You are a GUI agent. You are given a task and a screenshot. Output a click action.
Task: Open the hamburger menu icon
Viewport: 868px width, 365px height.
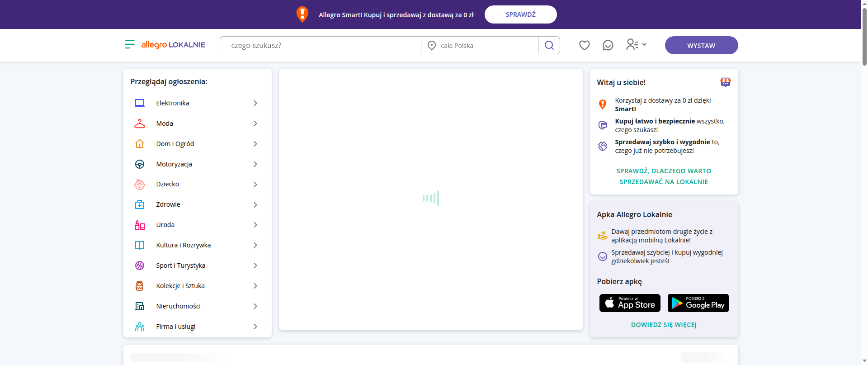pyautogui.click(x=130, y=44)
